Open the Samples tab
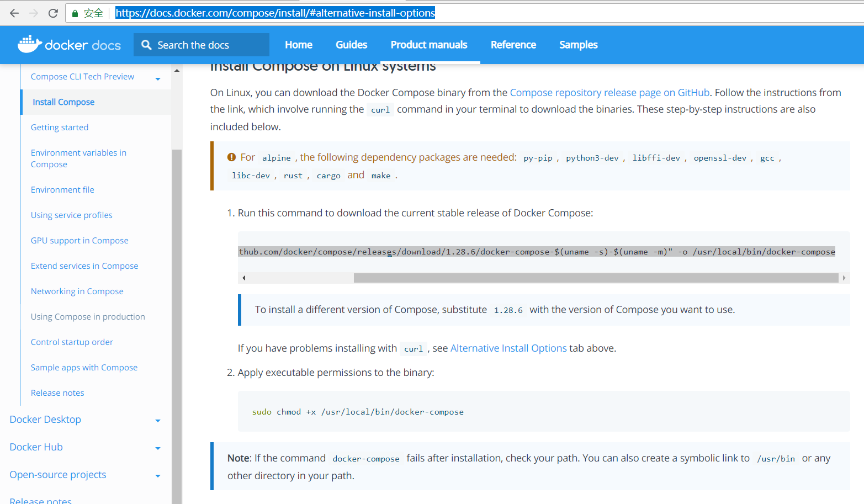The width and height of the screenshot is (864, 504). (579, 45)
